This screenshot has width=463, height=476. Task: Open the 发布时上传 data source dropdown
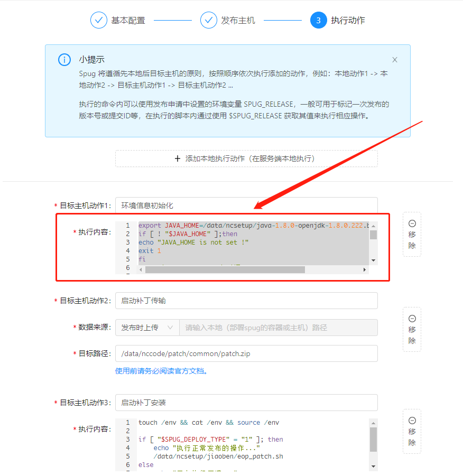(x=146, y=328)
